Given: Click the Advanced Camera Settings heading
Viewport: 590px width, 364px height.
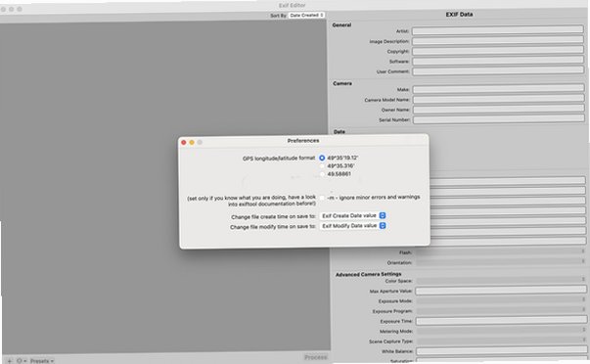Looking at the screenshot, I should point(368,274).
